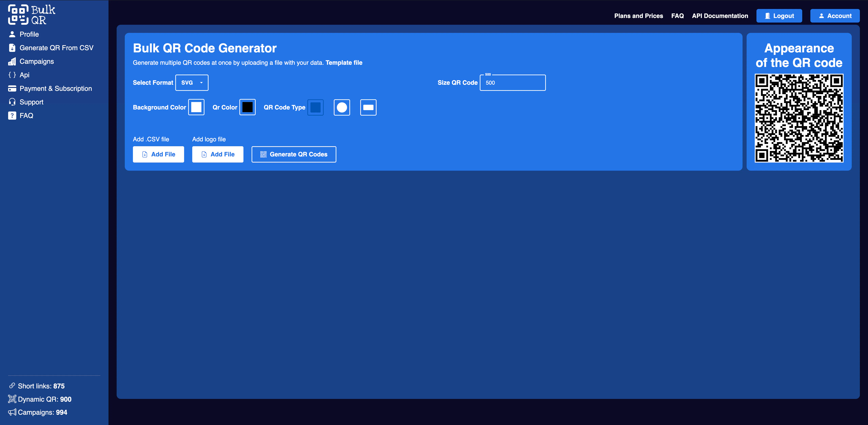Expand the Select Format SVG dropdown
The width and height of the screenshot is (868, 425).
(x=192, y=83)
